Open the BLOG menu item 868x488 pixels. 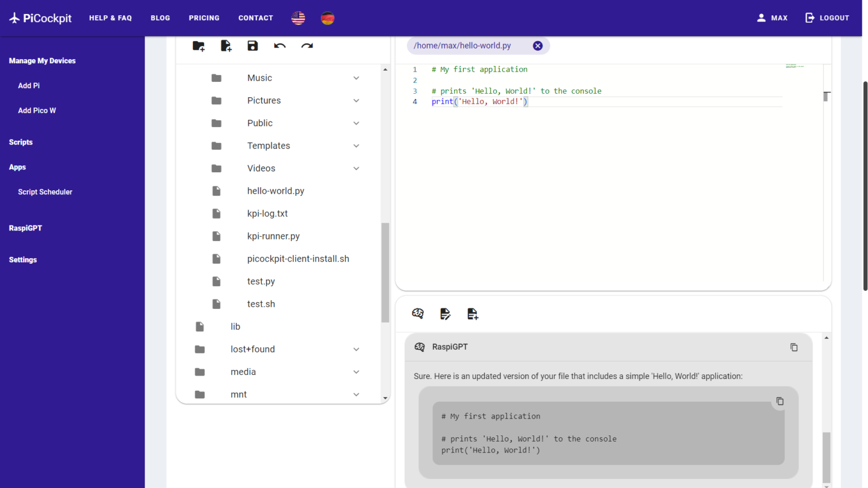(160, 18)
